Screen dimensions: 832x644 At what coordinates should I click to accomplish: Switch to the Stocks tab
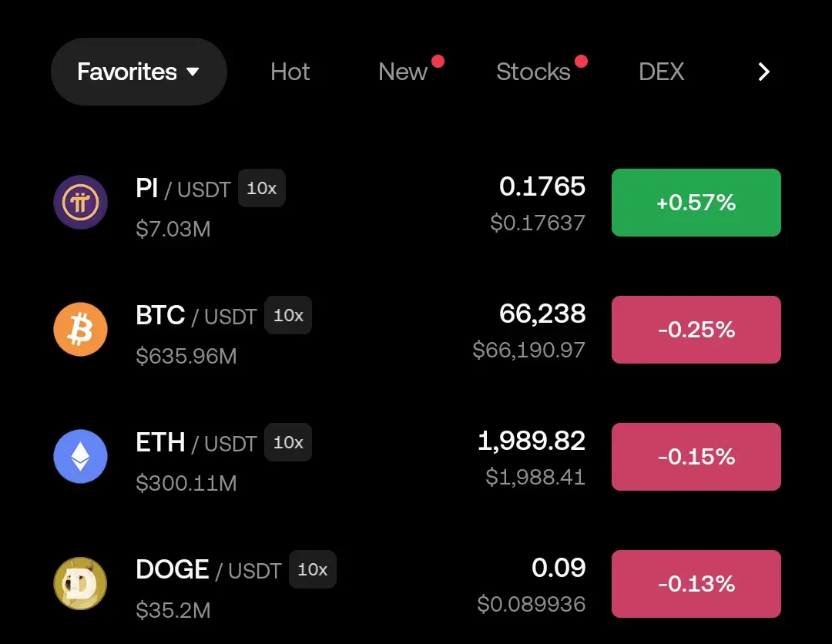click(x=533, y=72)
